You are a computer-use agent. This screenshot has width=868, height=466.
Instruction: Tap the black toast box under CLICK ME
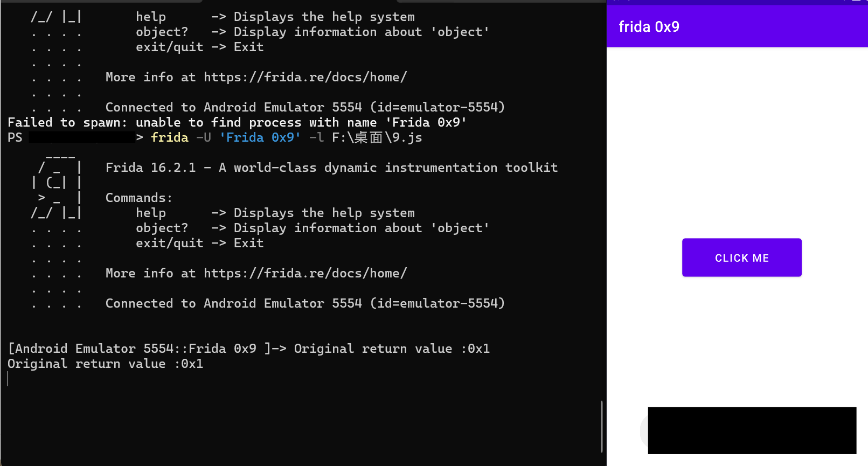[x=752, y=430]
